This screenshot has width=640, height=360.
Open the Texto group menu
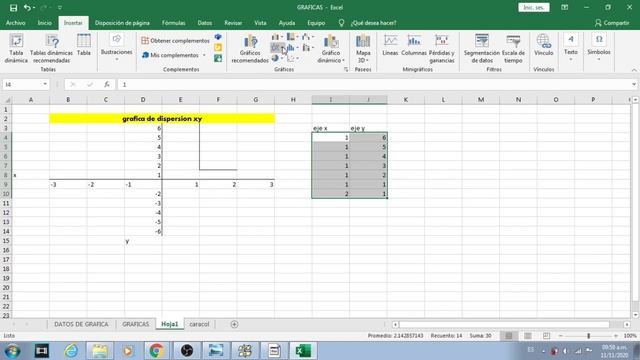[x=571, y=47]
